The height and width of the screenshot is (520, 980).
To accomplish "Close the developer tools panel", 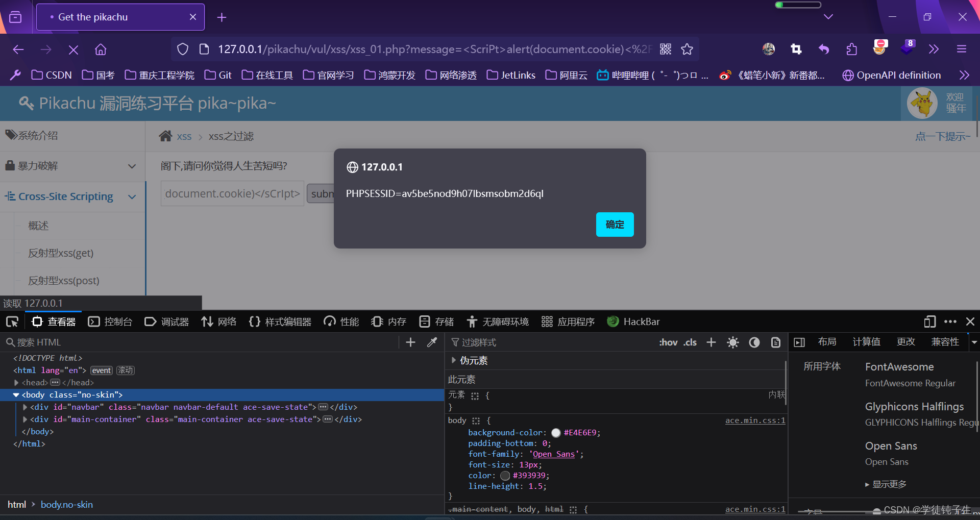I will pyautogui.click(x=970, y=321).
